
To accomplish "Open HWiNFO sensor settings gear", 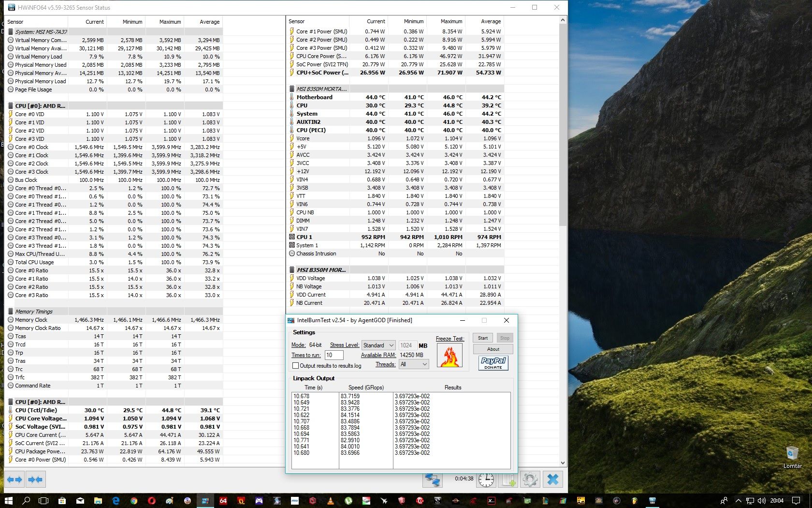I will (x=530, y=479).
